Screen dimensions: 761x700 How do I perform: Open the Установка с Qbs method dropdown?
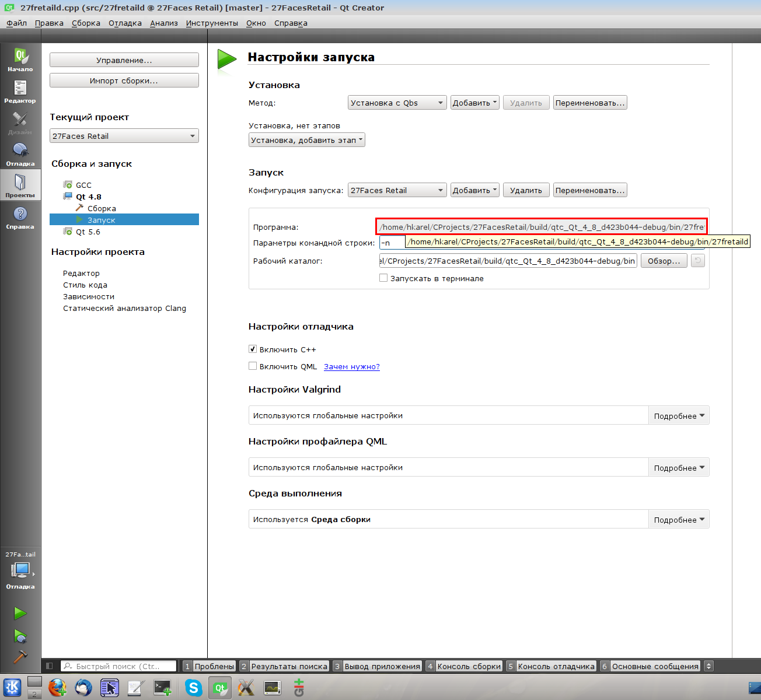point(397,103)
